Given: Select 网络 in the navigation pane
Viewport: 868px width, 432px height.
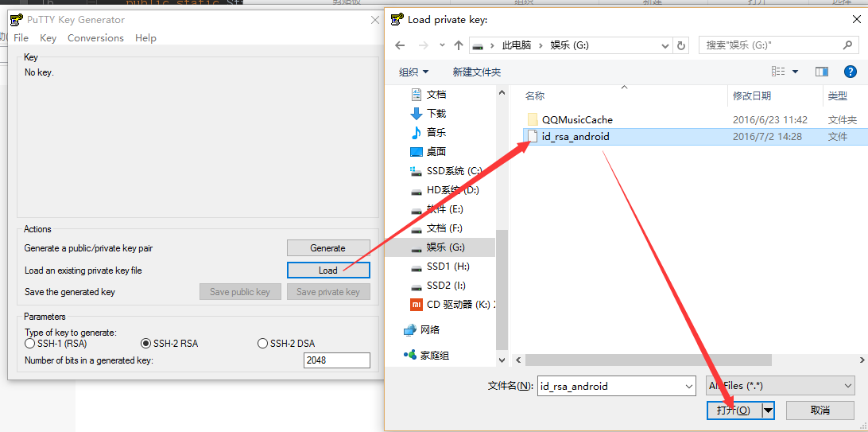Looking at the screenshot, I should click(x=422, y=330).
